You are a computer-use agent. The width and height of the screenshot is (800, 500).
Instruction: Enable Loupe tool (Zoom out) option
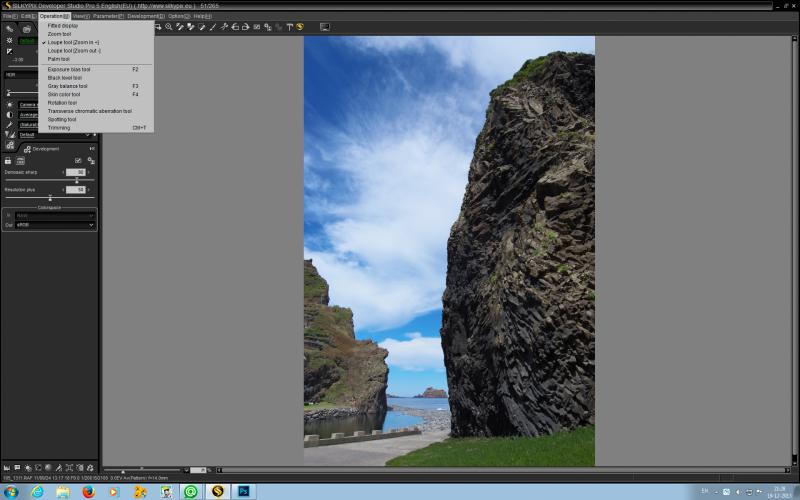point(74,51)
